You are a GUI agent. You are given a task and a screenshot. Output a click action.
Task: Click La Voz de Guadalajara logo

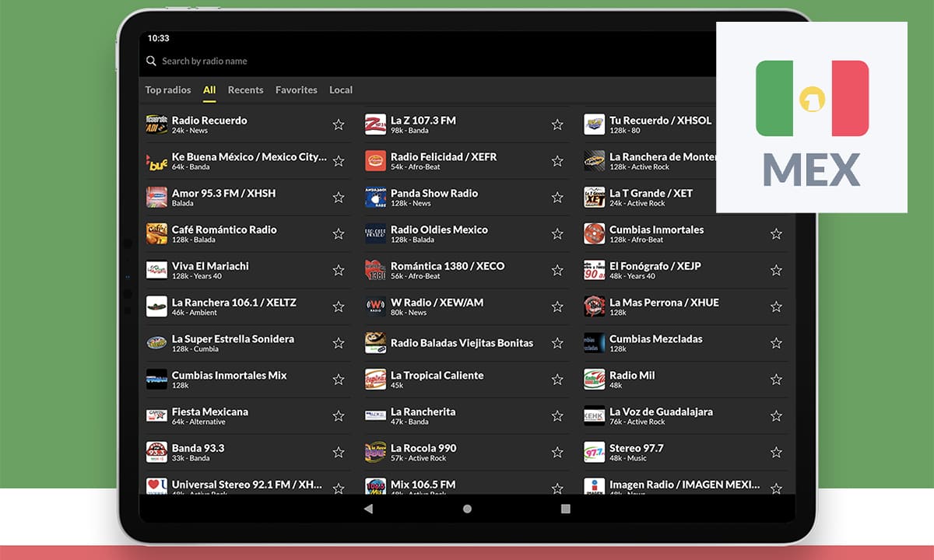[x=595, y=415]
